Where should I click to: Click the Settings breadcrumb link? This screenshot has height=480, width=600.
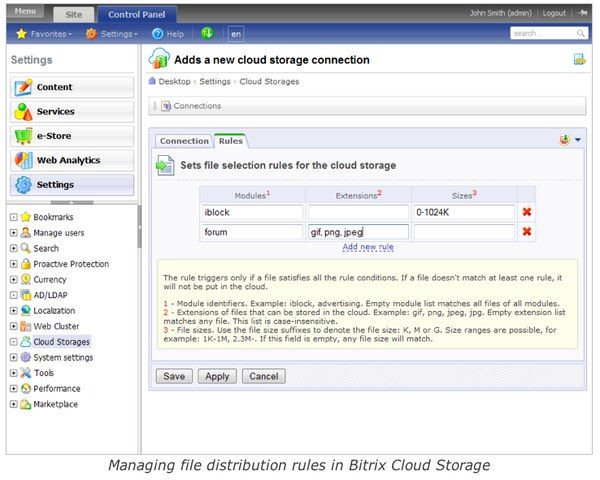point(215,82)
